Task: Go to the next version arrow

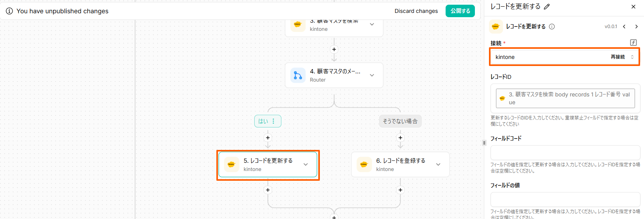Action: click(636, 27)
